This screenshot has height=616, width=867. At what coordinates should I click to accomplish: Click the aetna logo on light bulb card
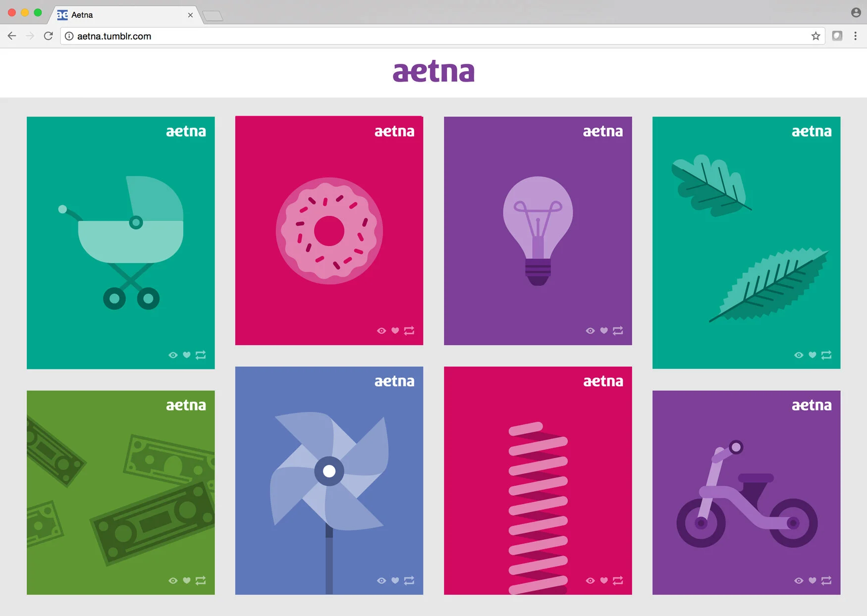tap(603, 131)
